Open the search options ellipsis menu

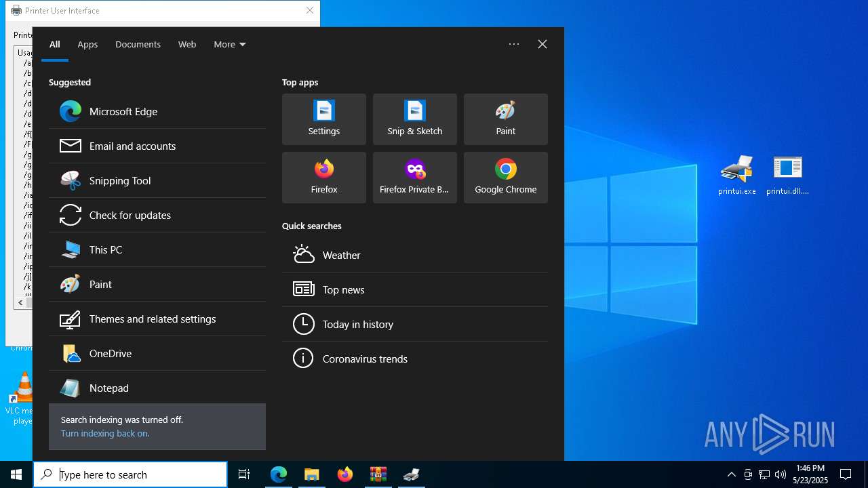click(x=514, y=44)
